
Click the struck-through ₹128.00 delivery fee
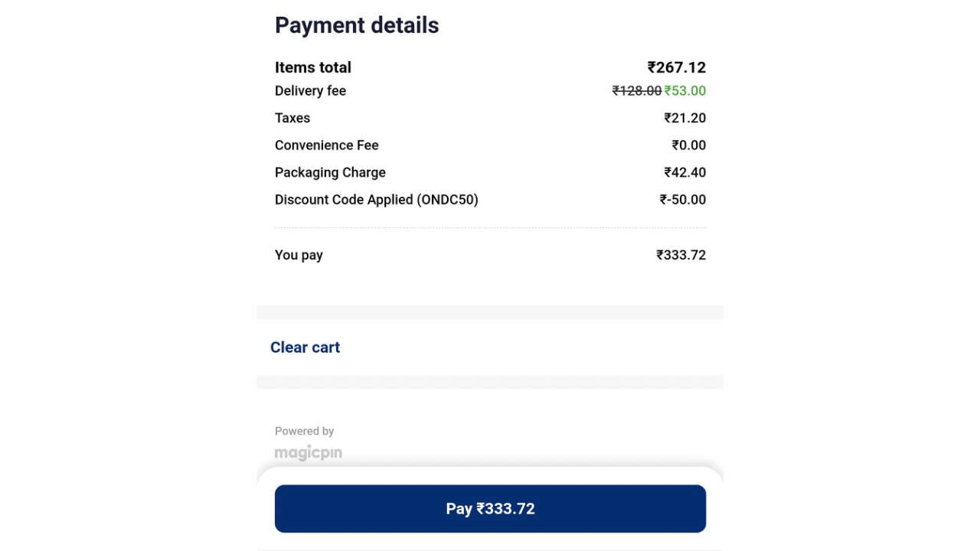click(636, 90)
